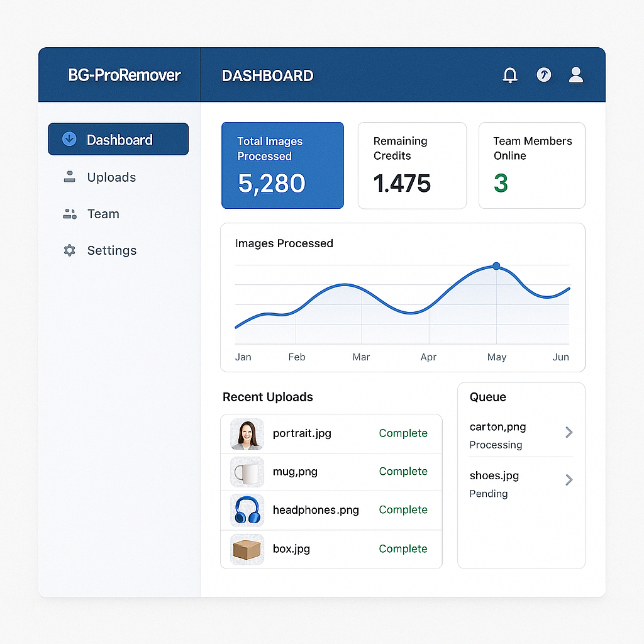Open the box.jpg thumbnail
The height and width of the screenshot is (644, 644).
coord(247,549)
